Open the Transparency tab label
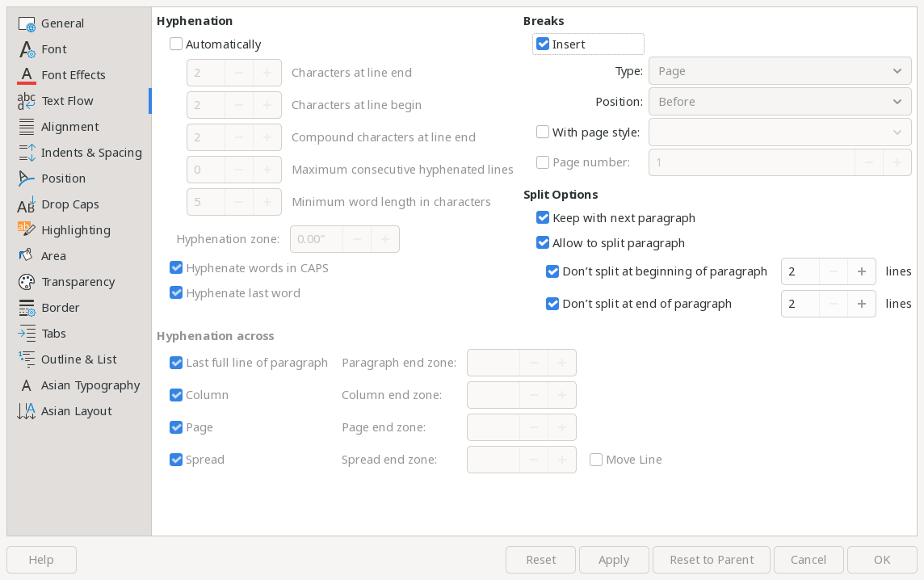924x580 pixels. (x=78, y=283)
